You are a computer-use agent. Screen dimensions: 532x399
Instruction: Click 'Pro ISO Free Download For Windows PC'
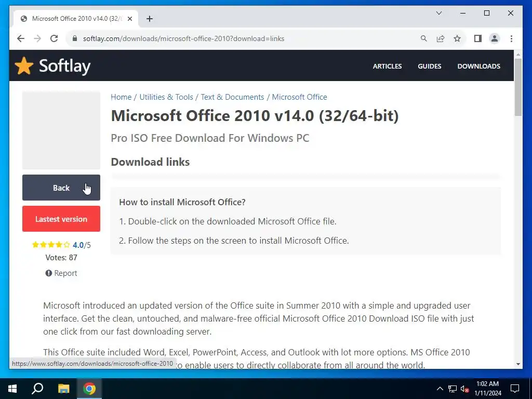(x=210, y=138)
